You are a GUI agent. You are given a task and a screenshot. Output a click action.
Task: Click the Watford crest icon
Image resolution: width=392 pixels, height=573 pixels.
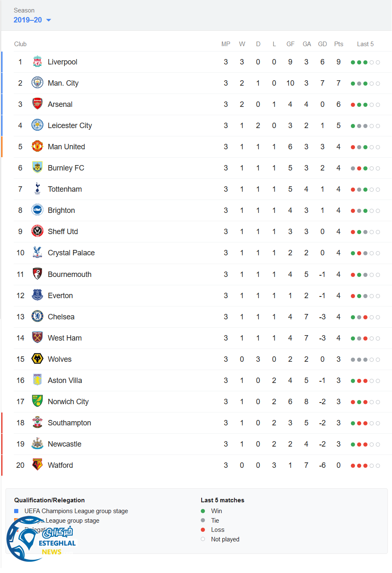pyautogui.click(x=37, y=465)
